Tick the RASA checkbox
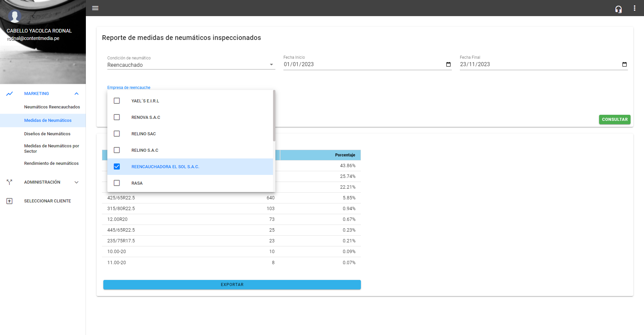The image size is (644, 335). [x=117, y=183]
